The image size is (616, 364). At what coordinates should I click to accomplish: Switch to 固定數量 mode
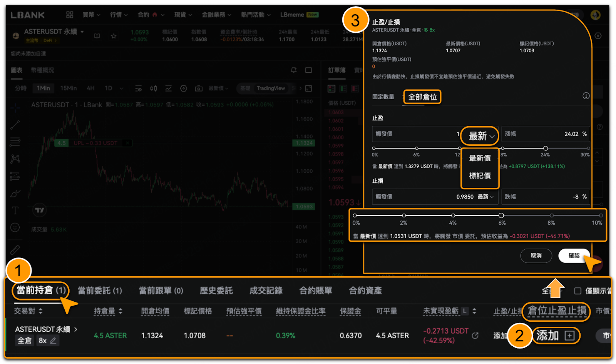pos(383,97)
